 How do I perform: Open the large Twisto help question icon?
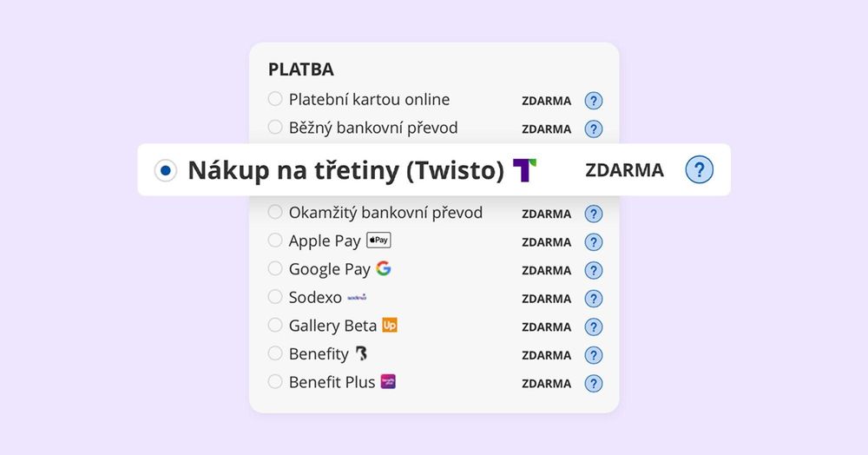699,170
